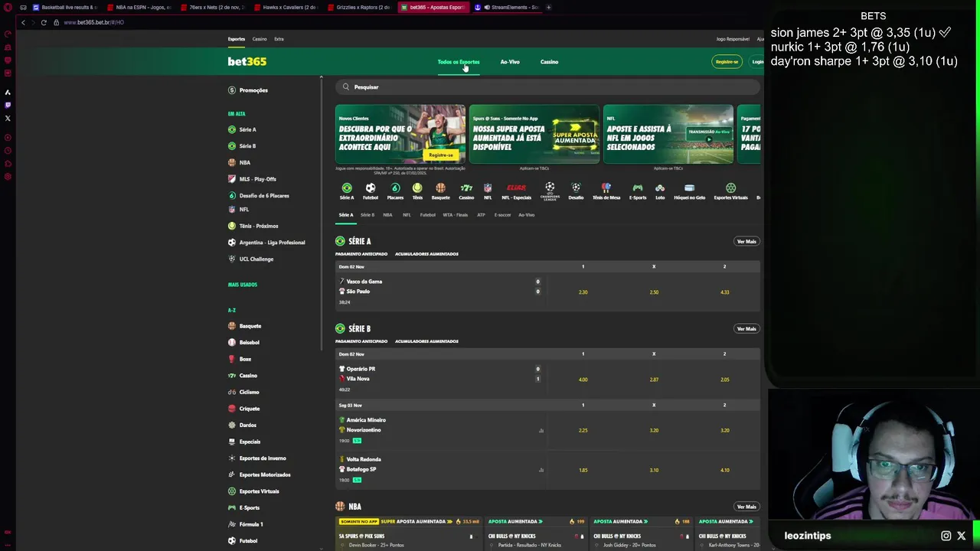Select the Hóquei no Gelo icon

(x=689, y=187)
